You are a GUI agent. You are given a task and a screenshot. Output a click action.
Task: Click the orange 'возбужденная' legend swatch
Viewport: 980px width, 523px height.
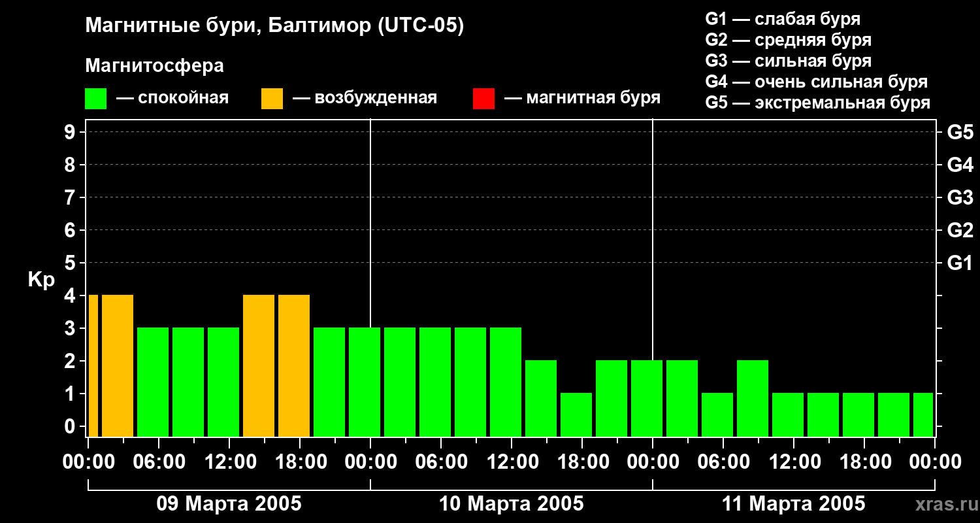click(x=272, y=98)
